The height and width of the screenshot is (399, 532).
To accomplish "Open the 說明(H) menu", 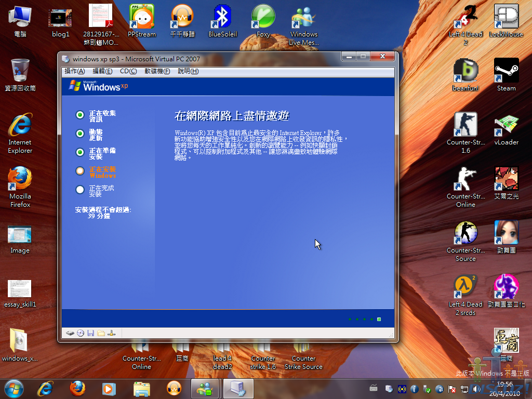I will click(x=188, y=71).
